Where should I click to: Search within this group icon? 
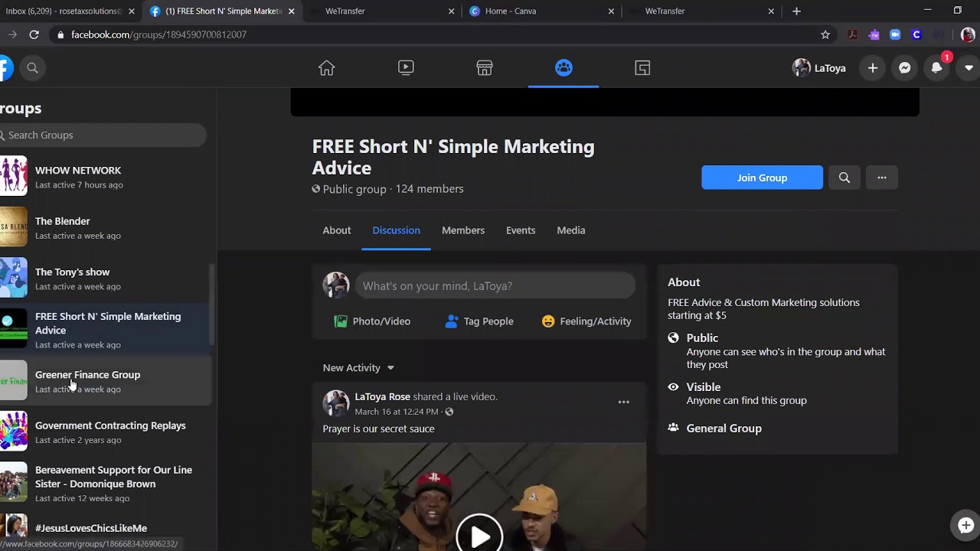click(844, 178)
